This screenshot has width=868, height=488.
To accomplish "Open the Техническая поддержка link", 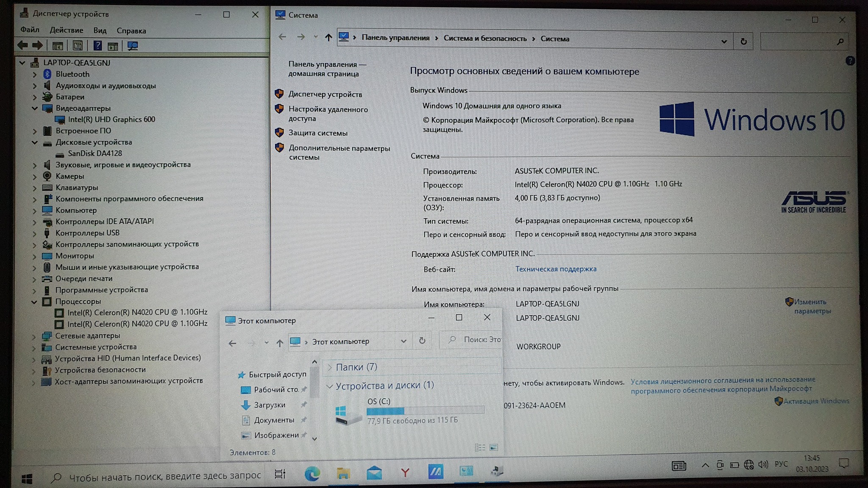I will (555, 269).
